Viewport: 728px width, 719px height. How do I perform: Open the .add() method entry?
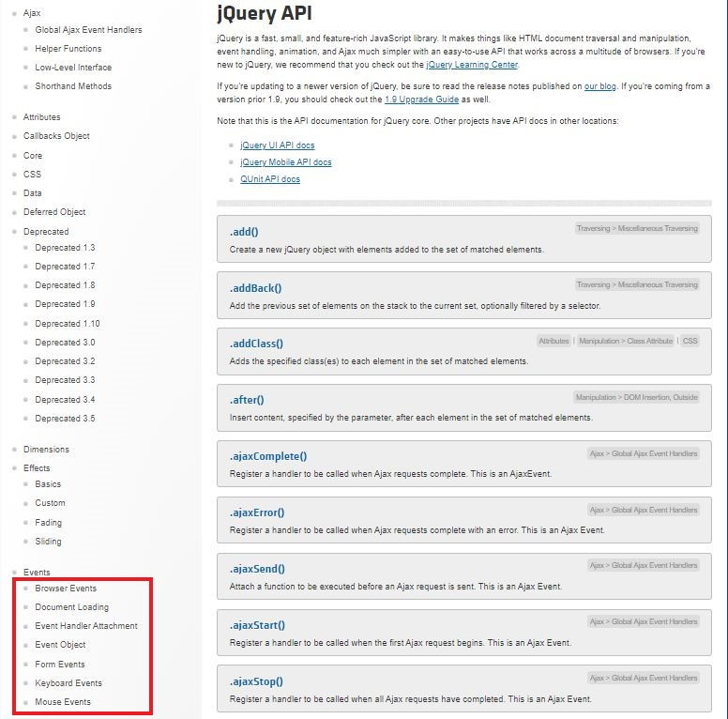coord(244,232)
